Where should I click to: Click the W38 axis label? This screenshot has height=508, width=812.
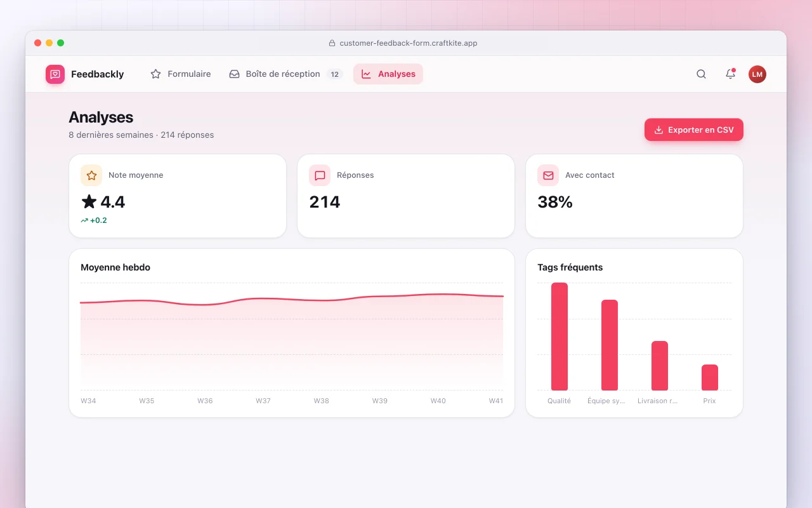pos(322,401)
